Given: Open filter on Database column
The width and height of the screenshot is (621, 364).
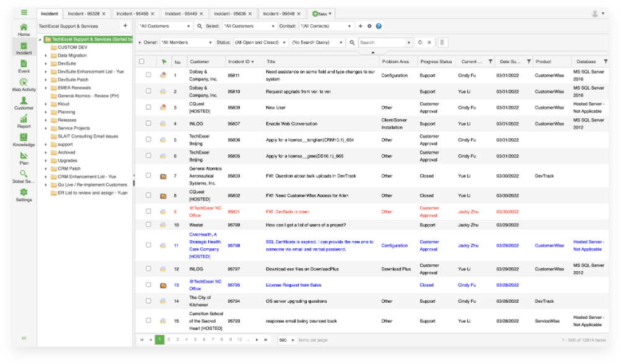Looking at the screenshot, I should point(606,62).
